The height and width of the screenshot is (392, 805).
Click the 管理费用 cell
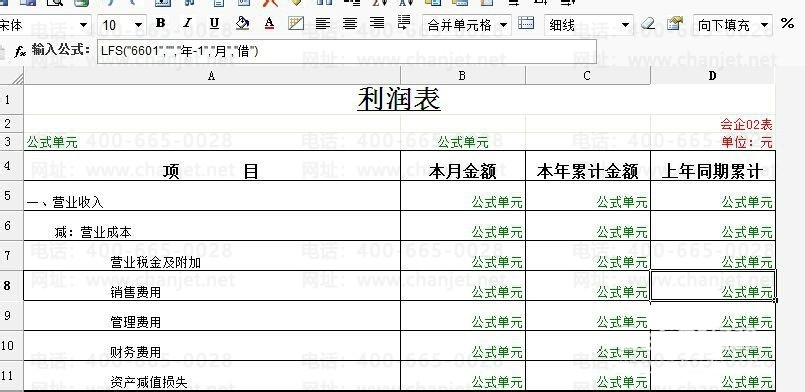(212, 316)
